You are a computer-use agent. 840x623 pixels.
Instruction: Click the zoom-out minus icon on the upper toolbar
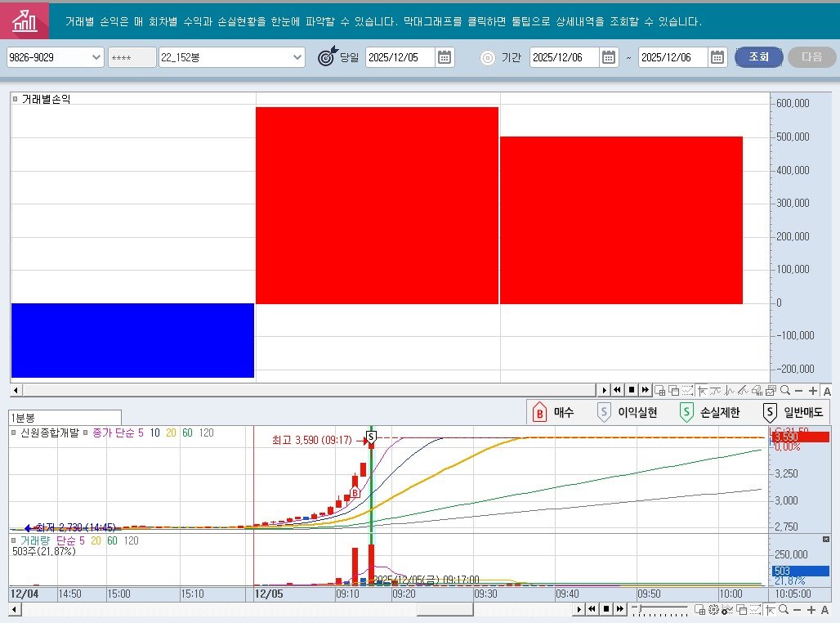pos(799,391)
